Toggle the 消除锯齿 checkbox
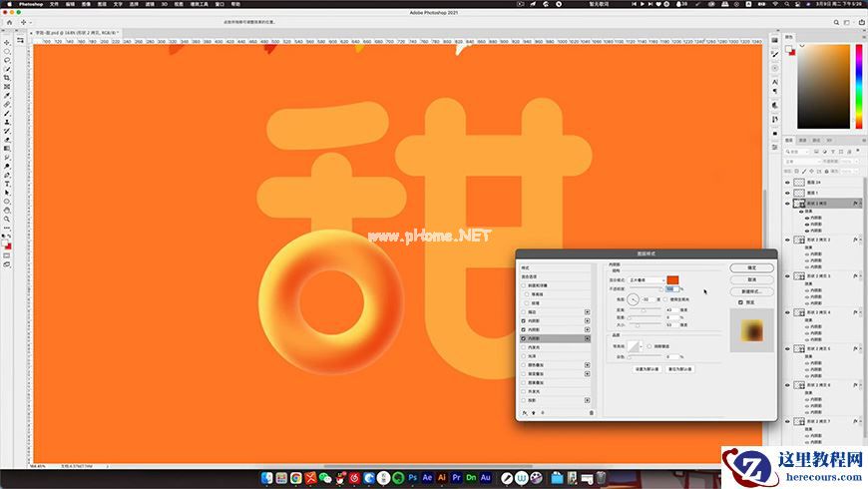 tap(650, 346)
